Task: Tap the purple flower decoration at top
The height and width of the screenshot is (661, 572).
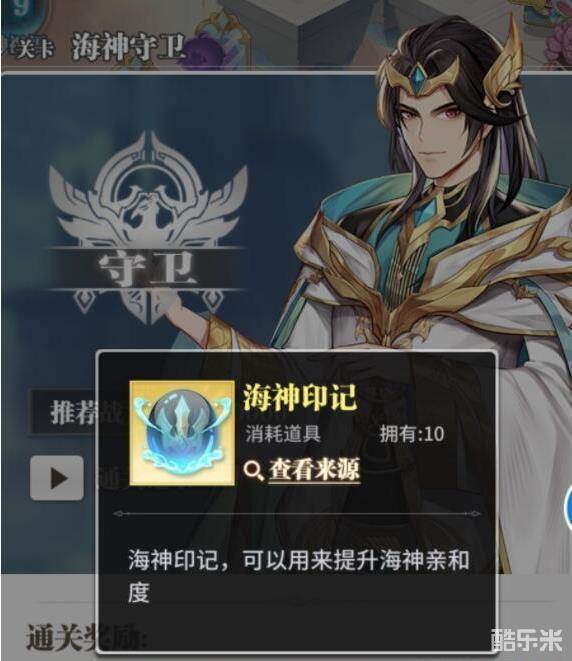Action: [203, 51]
